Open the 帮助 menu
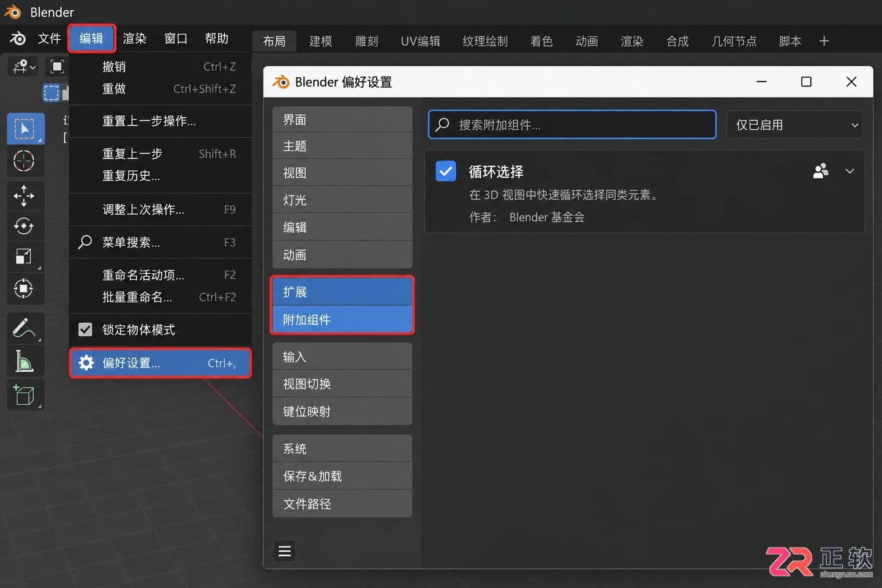882x588 pixels. click(x=217, y=39)
